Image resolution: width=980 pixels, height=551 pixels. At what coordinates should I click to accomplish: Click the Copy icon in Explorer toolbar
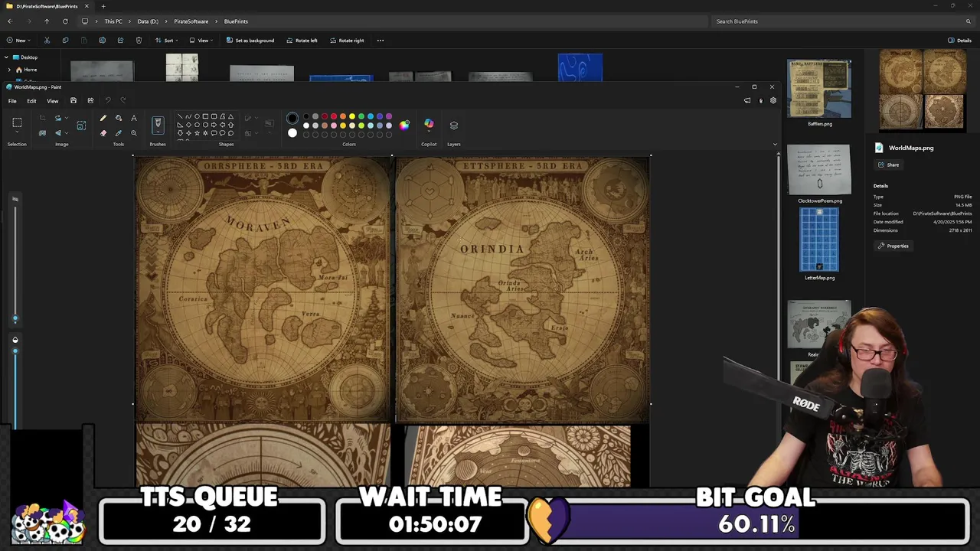coord(65,40)
